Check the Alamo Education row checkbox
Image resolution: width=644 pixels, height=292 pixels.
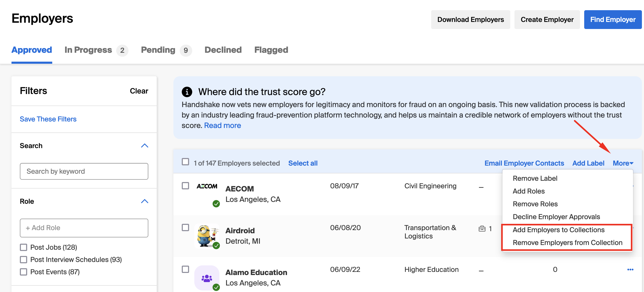(185, 269)
